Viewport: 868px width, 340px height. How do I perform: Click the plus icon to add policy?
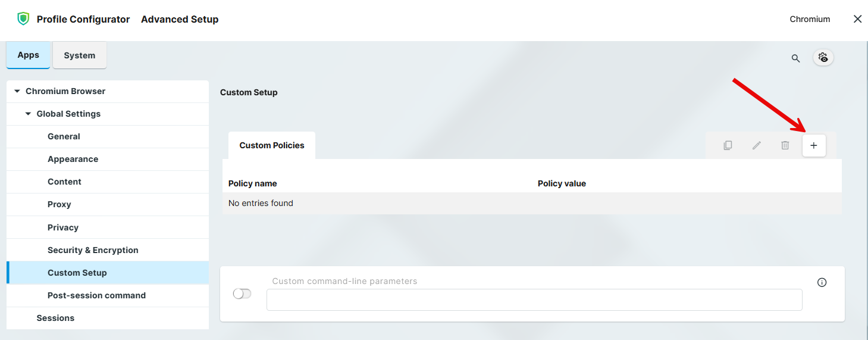[x=814, y=146]
